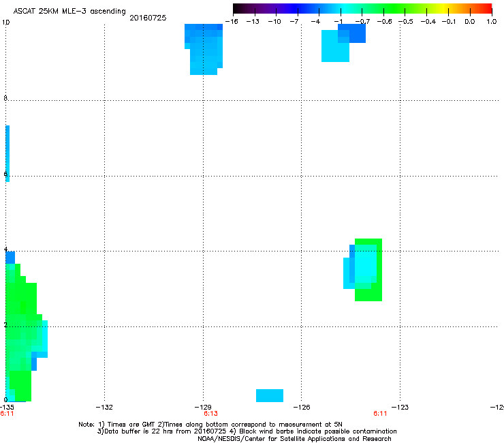The height and width of the screenshot is (443, 504).
Task: Click the "NOAA/NESDIS/Center for Satellite Applications and Research" credit
Action: point(294,439)
